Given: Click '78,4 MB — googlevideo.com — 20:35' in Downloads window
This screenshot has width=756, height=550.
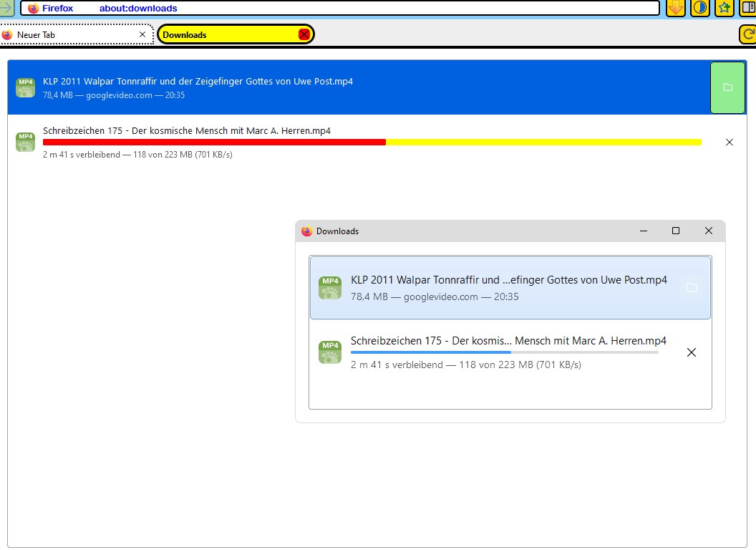Looking at the screenshot, I should [x=435, y=296].
